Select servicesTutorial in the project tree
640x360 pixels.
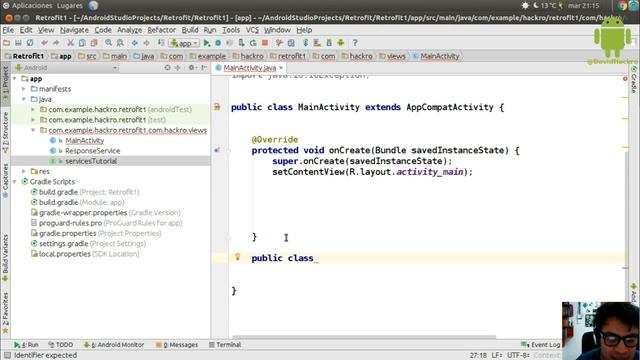(91, 161)
